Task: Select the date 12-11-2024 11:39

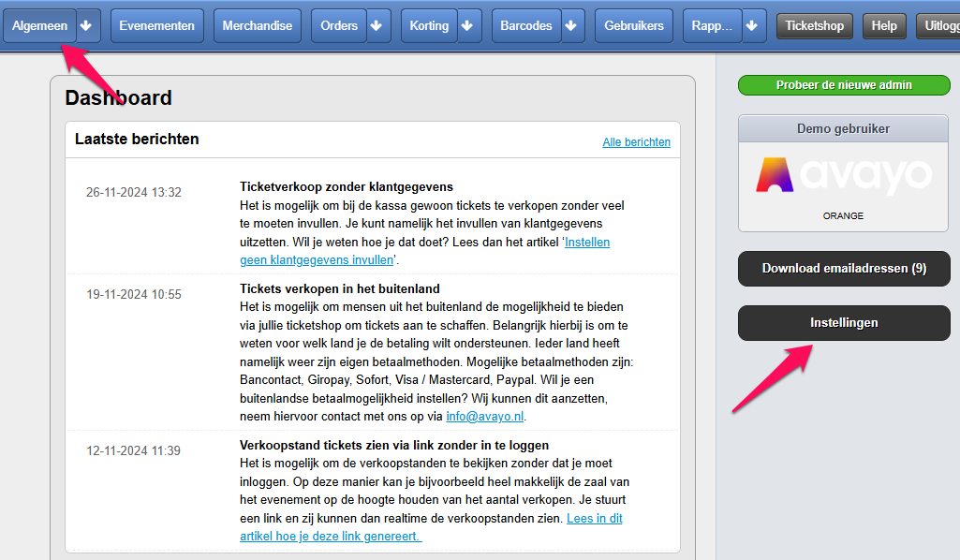Action: tap(134, 451)
